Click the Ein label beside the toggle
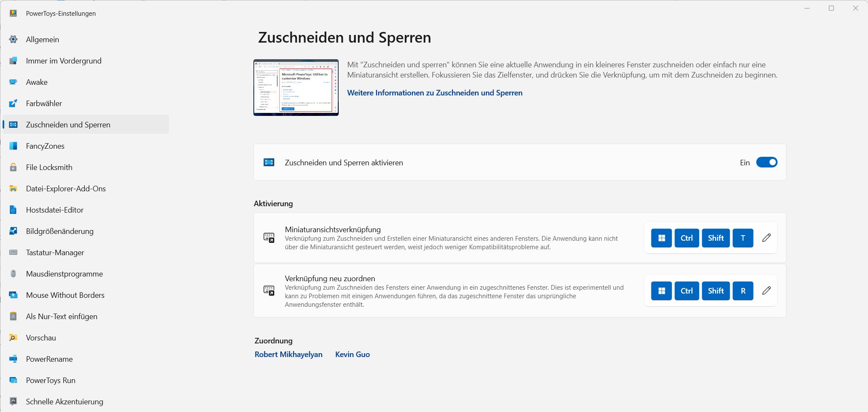This screenshot has height=412, width=868. (x=745, y=163)
